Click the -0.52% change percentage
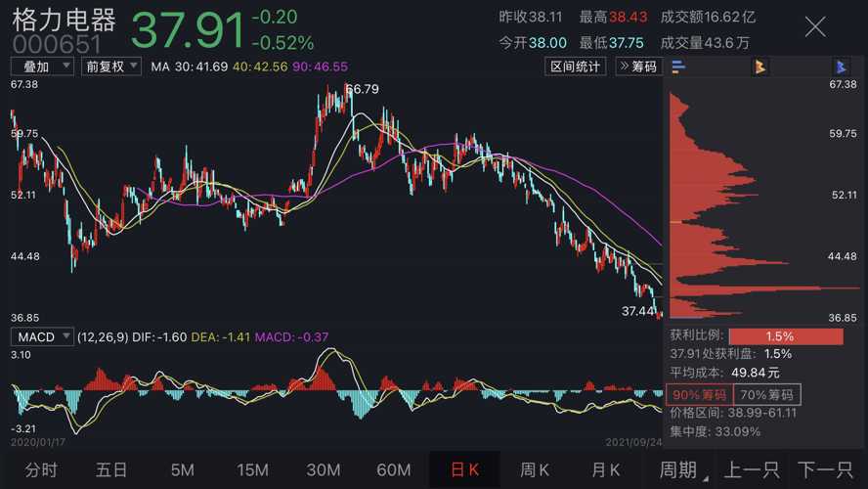 coord(282,43)
